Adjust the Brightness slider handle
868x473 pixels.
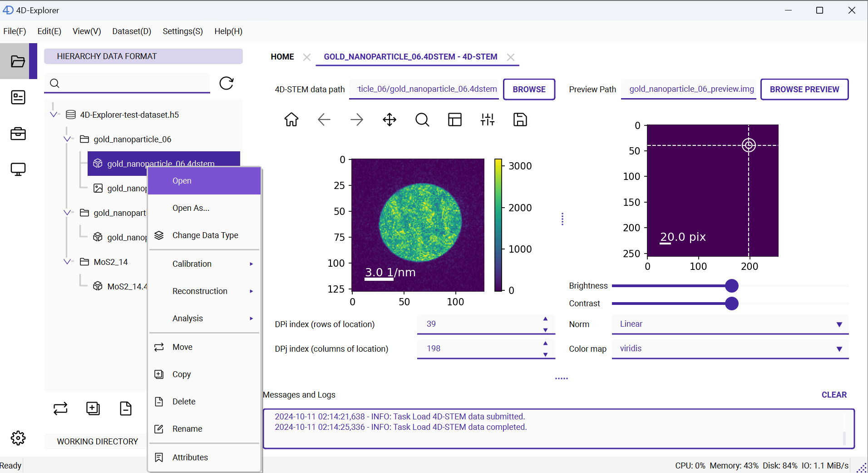731,286
